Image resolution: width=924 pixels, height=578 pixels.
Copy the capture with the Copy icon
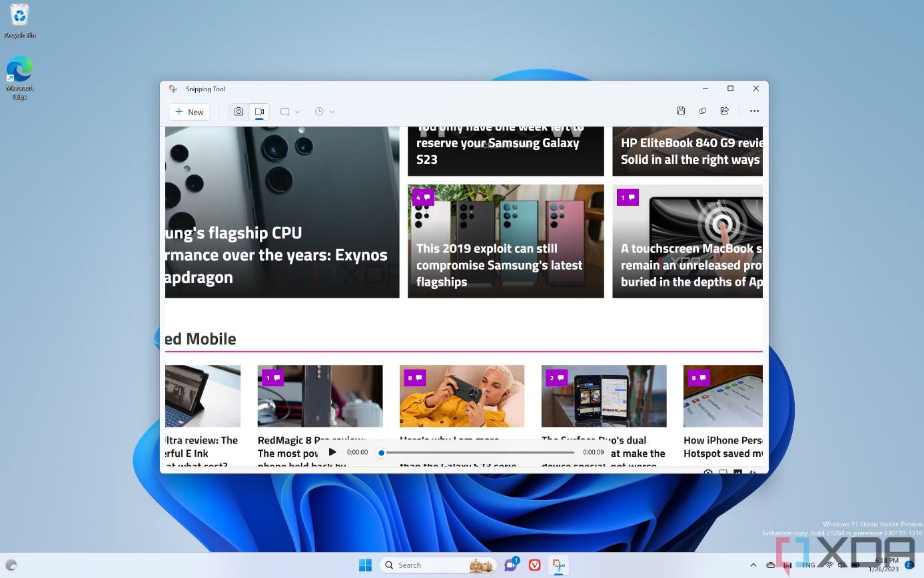[702, 111]
